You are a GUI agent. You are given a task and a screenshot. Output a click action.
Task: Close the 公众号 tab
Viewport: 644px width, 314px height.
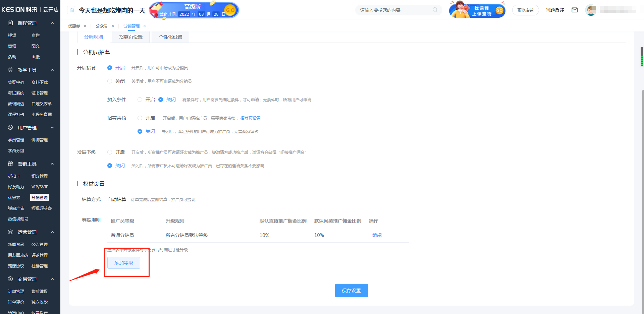pos(113,26)
